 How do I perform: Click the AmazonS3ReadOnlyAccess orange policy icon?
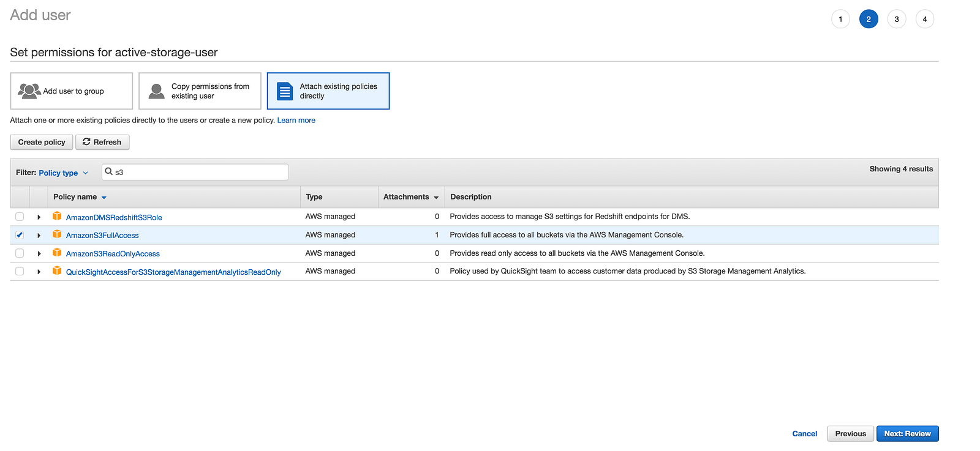[x=57, y=253]
